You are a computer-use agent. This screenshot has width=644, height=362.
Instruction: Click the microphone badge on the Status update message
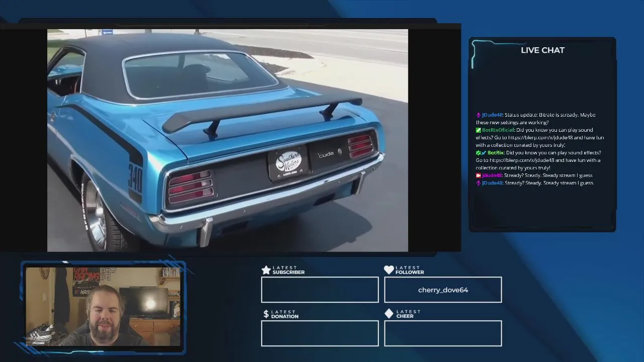[x=478, y=115]
